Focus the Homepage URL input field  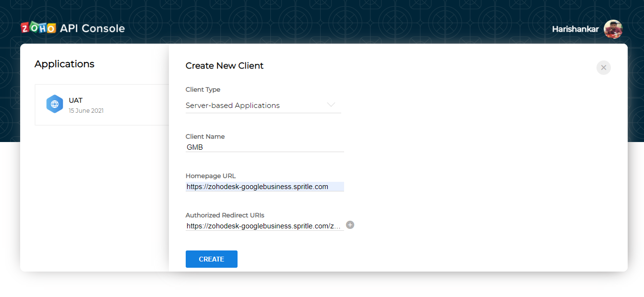(265, 187)
